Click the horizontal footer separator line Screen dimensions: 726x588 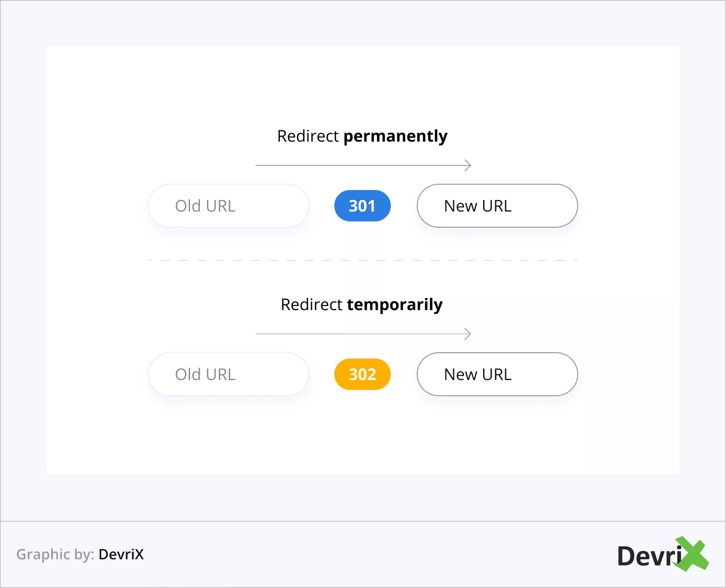tap(363, 521)
